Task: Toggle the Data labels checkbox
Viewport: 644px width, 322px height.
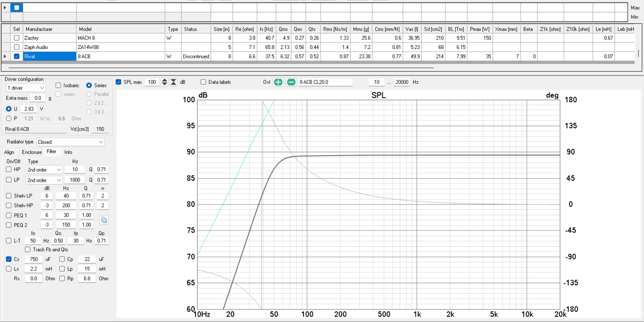Action: coord(203,82)
